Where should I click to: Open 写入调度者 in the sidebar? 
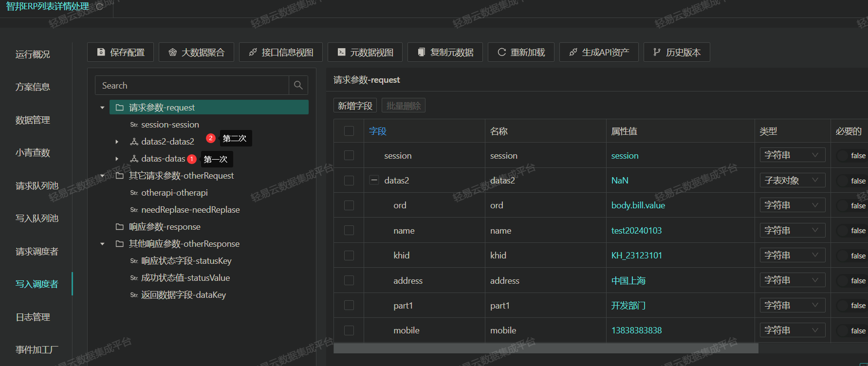click(x=37, y=284)
